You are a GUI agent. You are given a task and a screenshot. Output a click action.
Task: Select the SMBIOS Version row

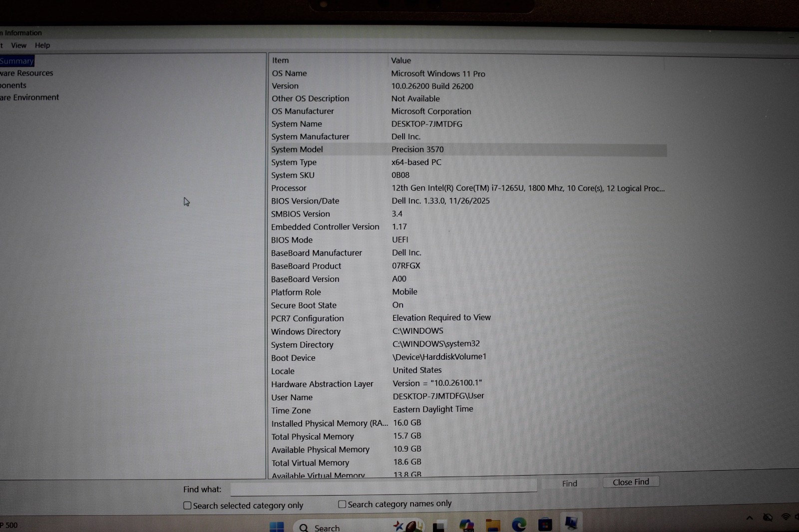[x=468, y=214]
